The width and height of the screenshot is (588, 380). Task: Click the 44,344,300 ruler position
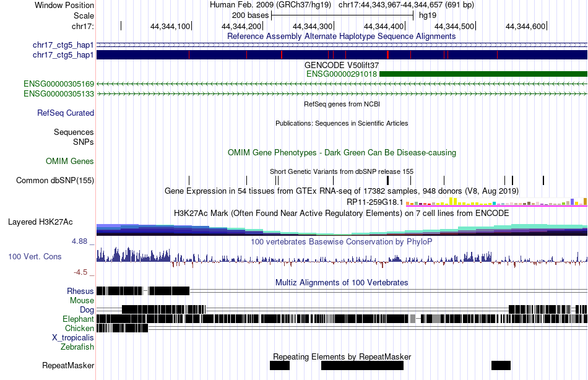pos(313,26)
